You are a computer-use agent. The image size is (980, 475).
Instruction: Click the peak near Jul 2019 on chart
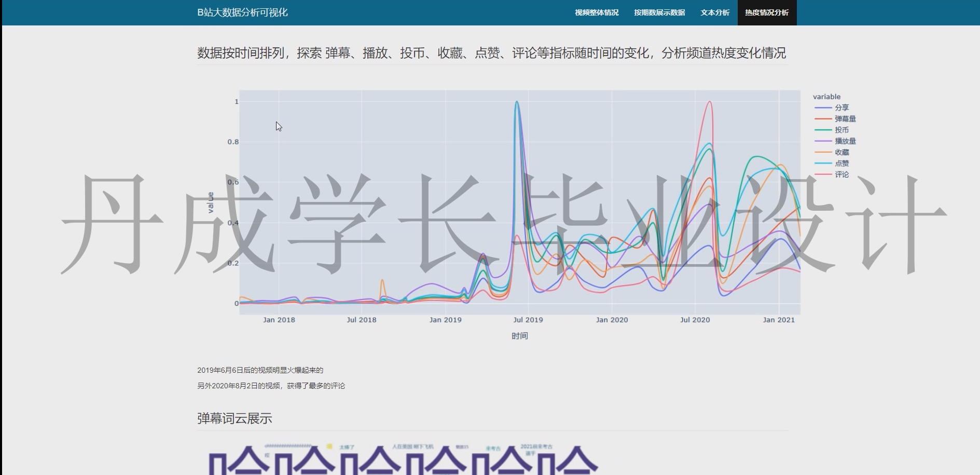point(517,102)
